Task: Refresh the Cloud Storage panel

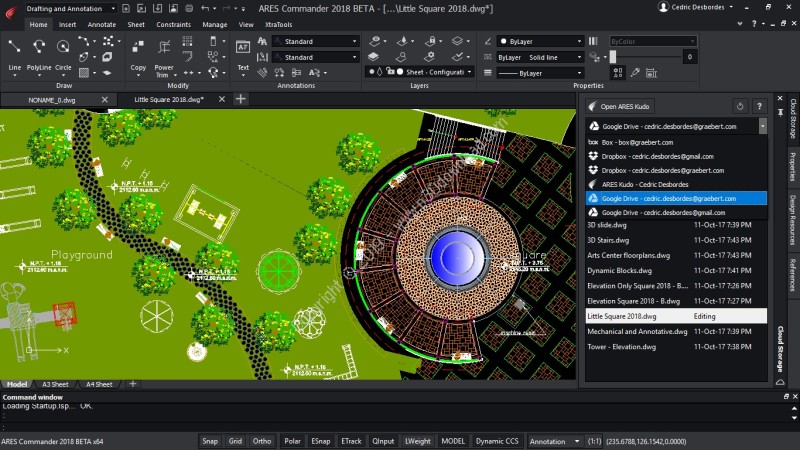Action: coord(740,106)
